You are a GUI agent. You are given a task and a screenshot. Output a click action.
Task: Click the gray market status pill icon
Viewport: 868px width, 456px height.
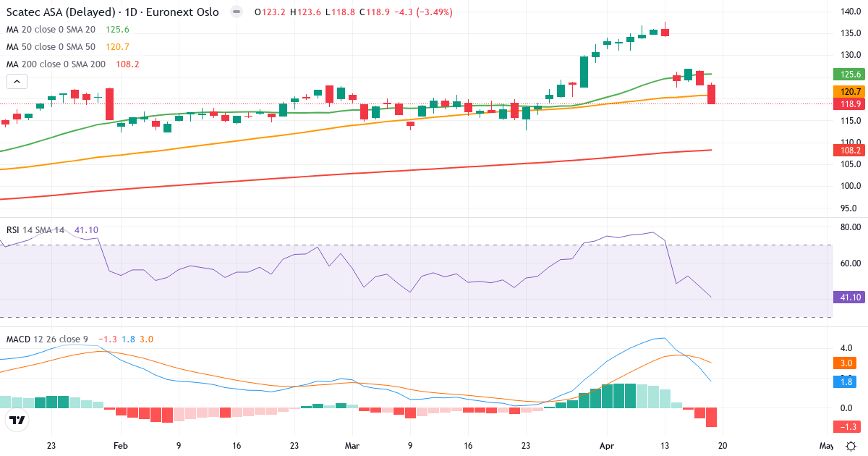pos(237,12)
